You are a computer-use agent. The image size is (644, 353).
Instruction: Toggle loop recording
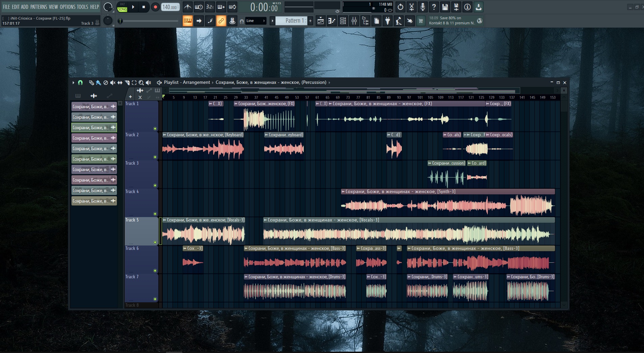(x=232, y=7)
